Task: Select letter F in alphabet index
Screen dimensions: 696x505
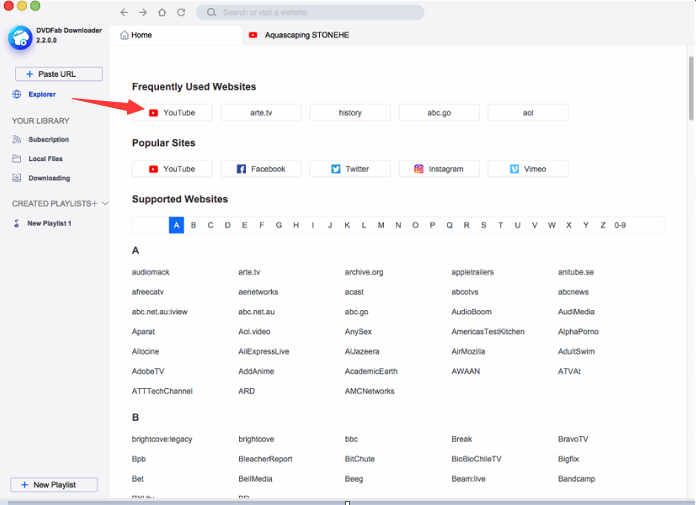Action: tap(262, 225)
